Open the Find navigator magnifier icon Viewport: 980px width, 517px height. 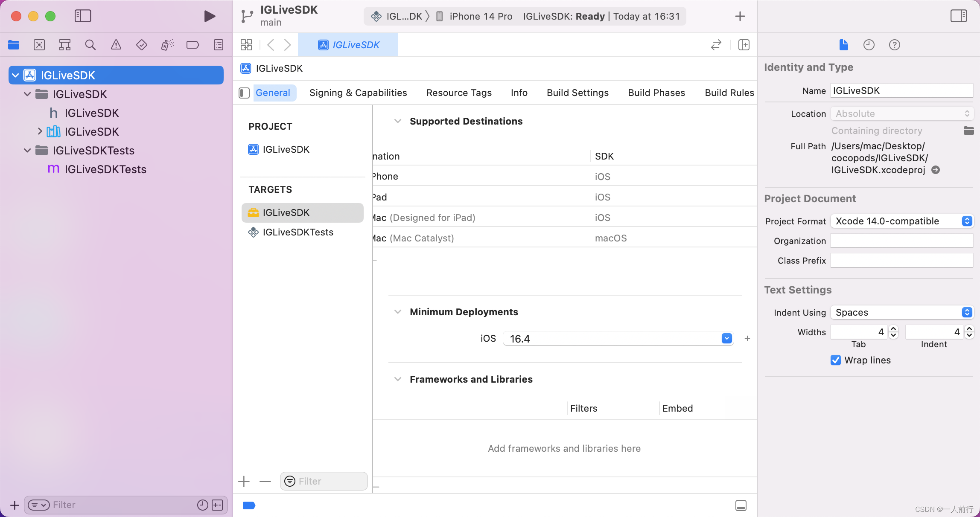90,45
